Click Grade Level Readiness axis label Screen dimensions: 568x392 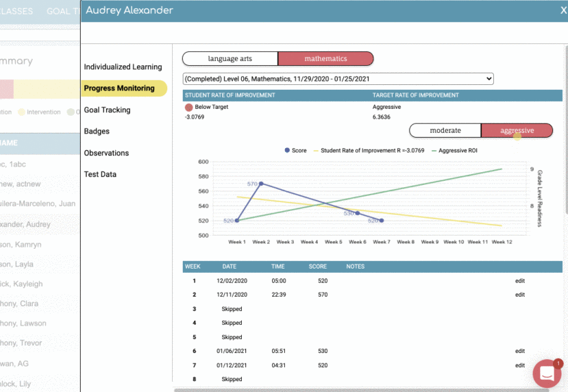(x=539, y=199)
